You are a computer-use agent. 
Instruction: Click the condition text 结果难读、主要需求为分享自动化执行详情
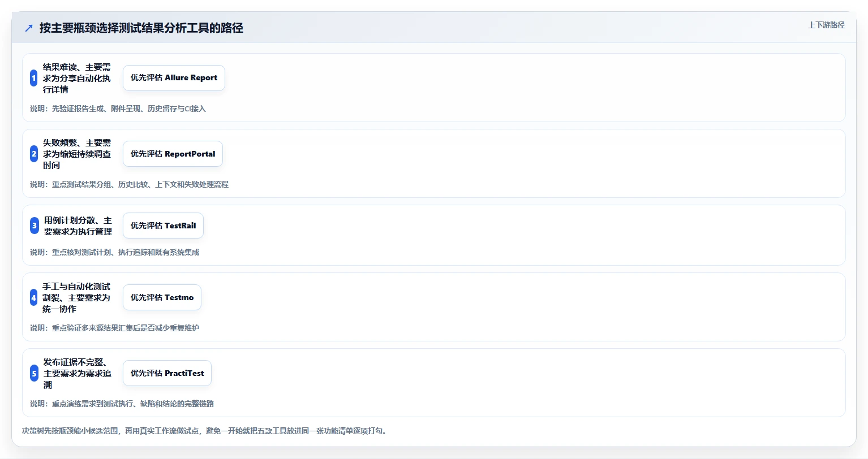[77, 78]
